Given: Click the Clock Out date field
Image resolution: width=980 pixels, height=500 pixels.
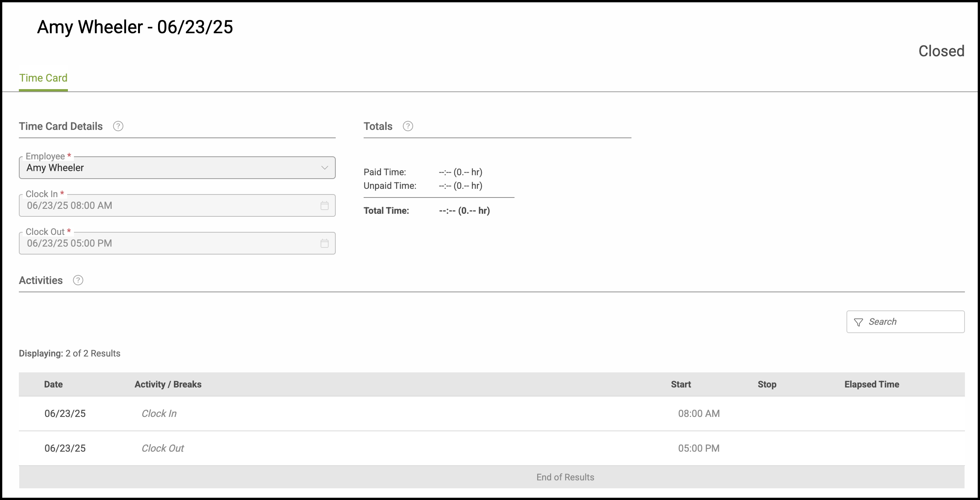Looking at the screenshot, I should [167, 243].
